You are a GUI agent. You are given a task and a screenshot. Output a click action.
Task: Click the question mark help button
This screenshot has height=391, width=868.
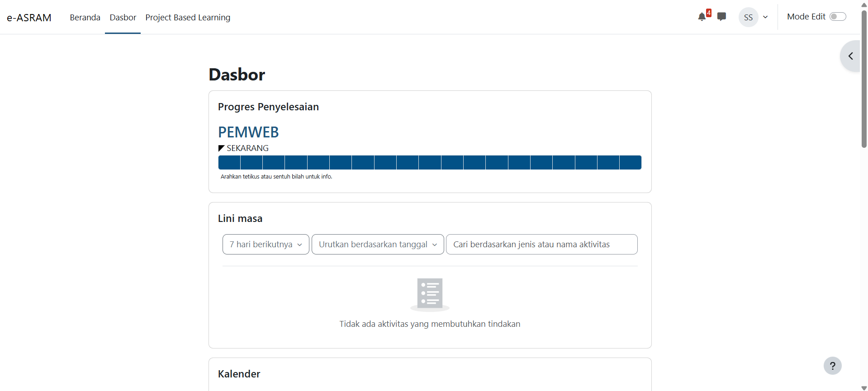click(832, 366)
